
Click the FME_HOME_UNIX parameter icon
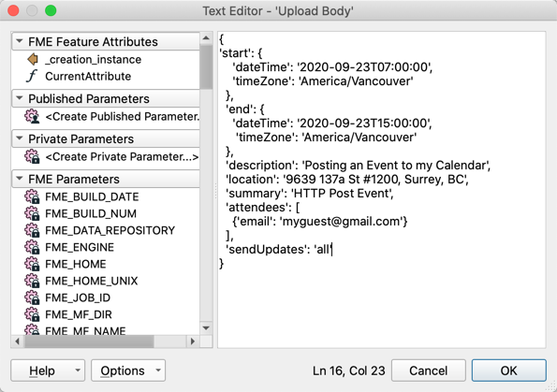[32, 281]
